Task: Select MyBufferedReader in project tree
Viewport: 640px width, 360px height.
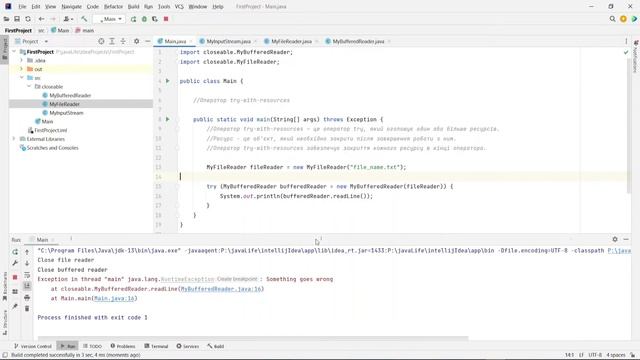Action: [70, 95]
